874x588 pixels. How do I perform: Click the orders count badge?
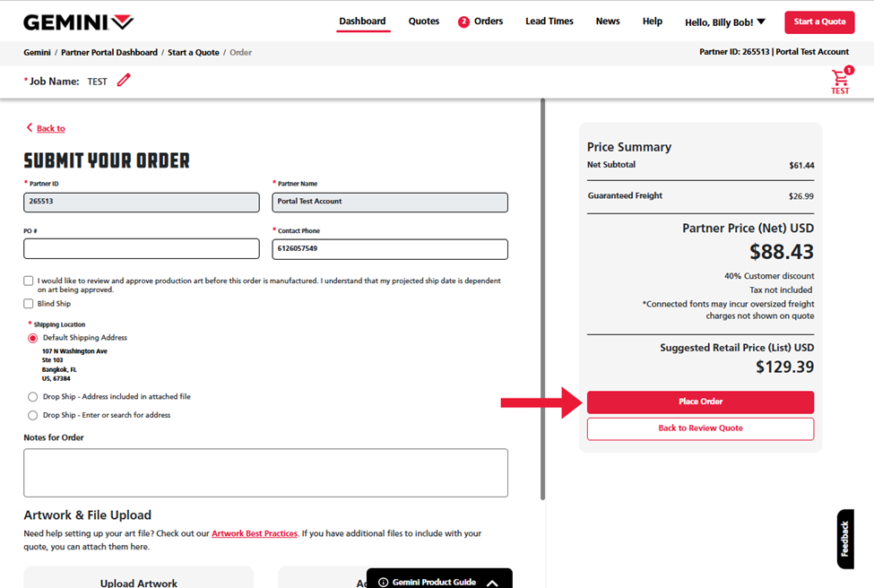click(463, 22)
